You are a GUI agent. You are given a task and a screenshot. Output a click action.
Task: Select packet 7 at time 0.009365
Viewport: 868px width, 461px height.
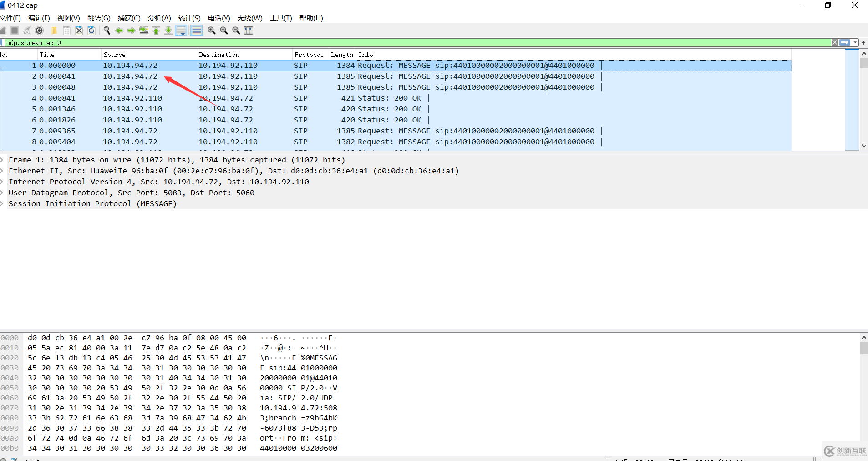coord(396,131)
